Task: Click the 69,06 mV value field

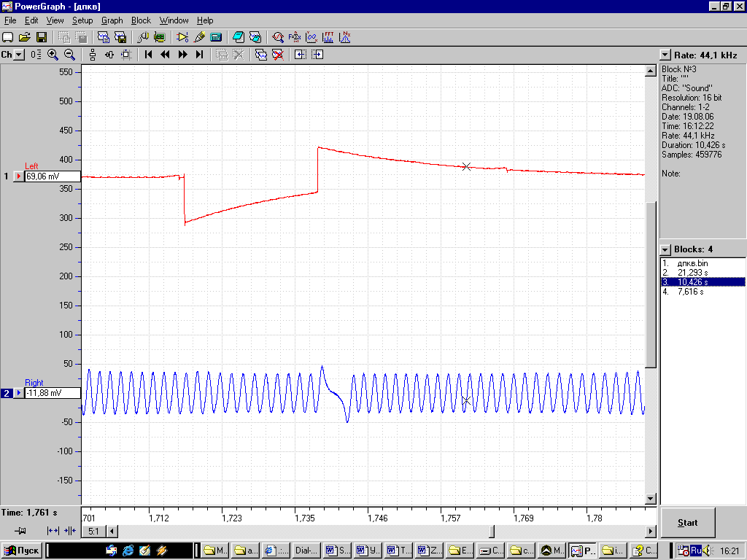Action: (53, 176)
